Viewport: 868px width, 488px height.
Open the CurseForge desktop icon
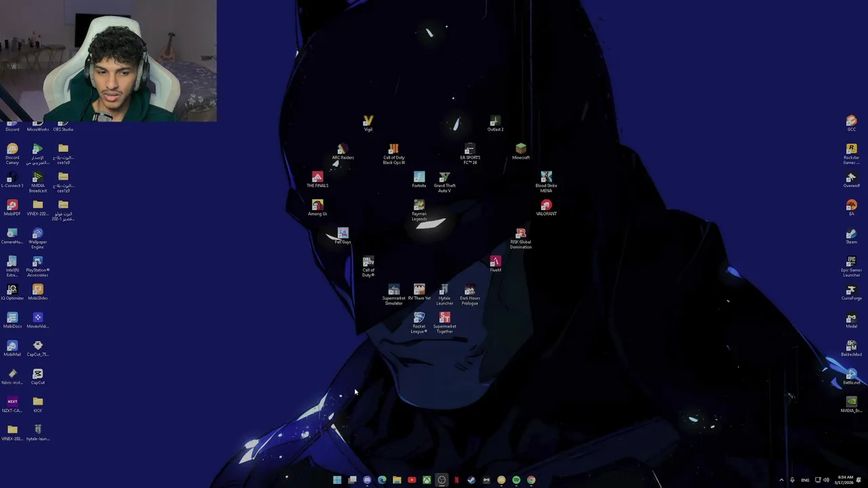click(851, 292)
